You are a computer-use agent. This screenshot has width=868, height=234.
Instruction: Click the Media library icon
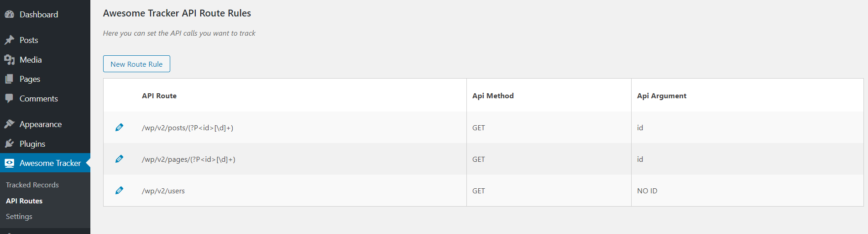9,60
